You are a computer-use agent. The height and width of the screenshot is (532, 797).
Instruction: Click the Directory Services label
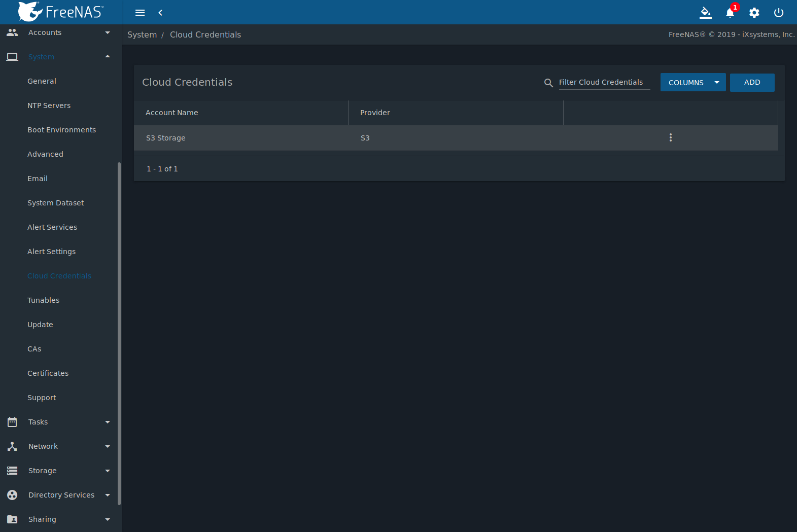click(61, 495)
